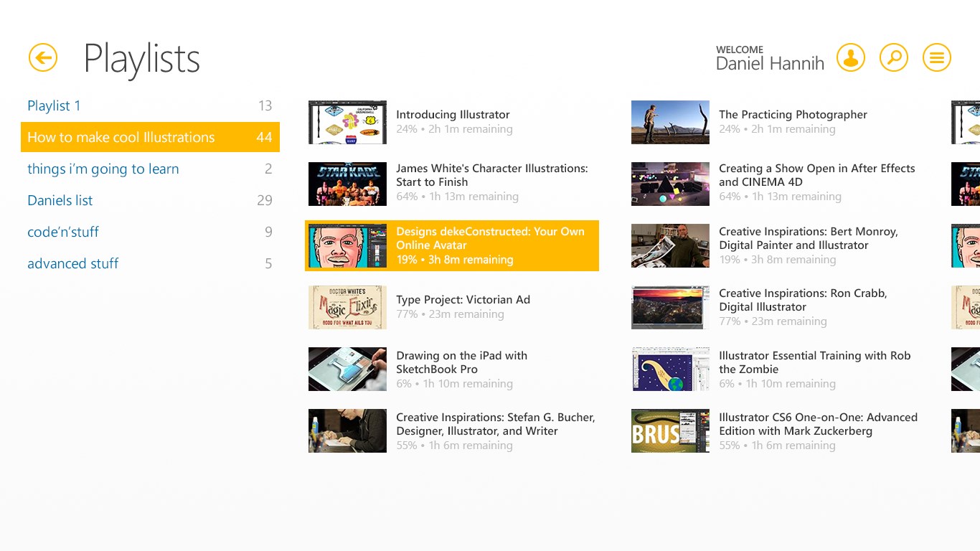The width and height of the screenshot is (980, 551).
Task: Open the 'things i'm going to learn' playlist
Action: tap(103, 169)
